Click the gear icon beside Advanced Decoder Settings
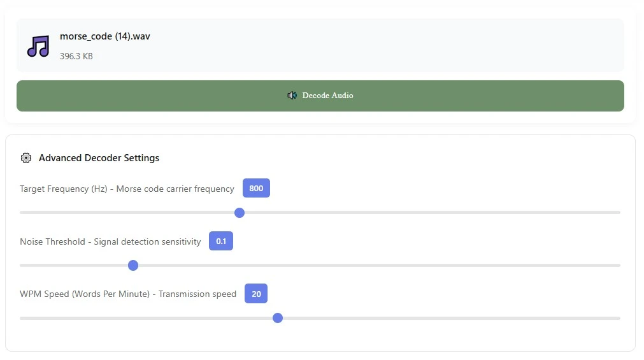Viewport: 644px width, 360px height. point(26,158)
